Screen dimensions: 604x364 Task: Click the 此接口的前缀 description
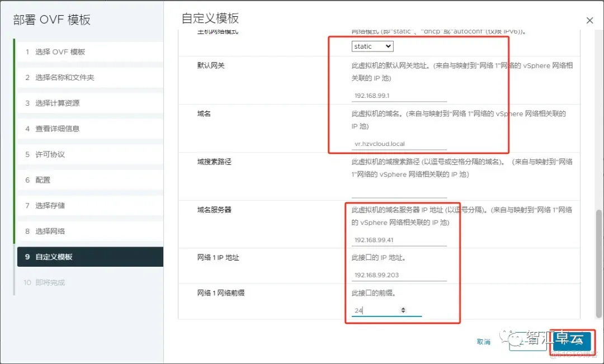(374, 293)
